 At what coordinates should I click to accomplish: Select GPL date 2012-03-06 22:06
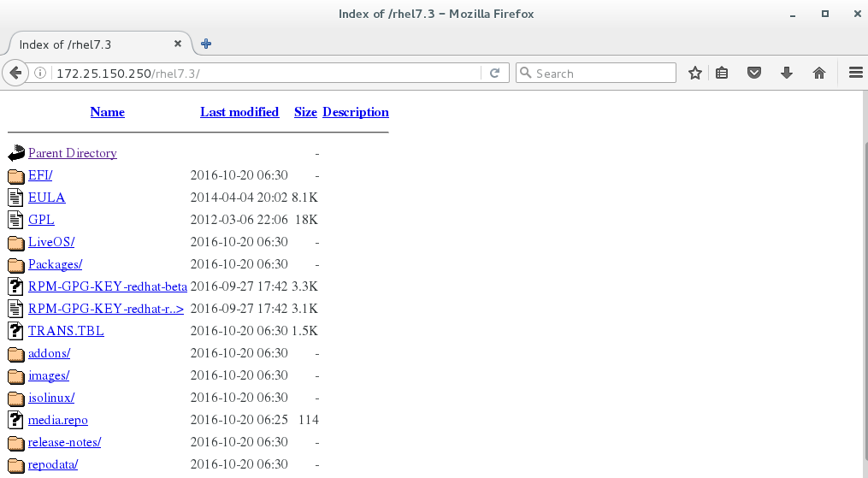pyautogui.click(x=239, y=220)
